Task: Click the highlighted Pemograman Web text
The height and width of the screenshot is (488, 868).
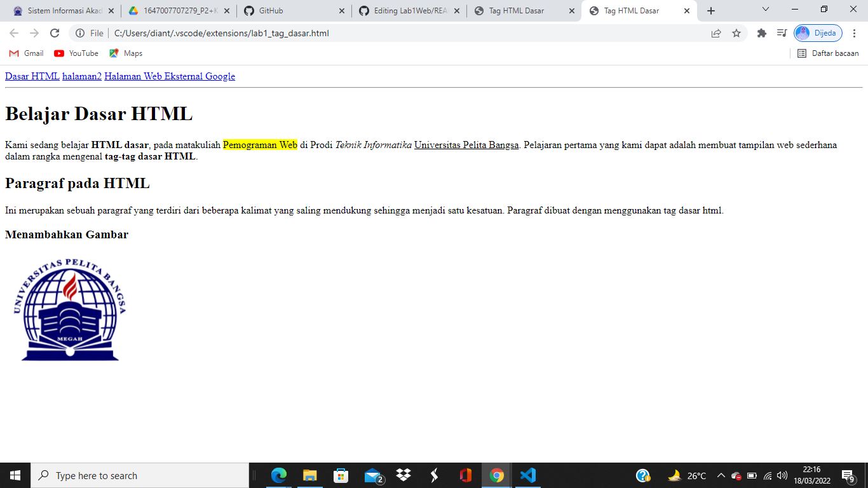Action: [x=260, y=145]
